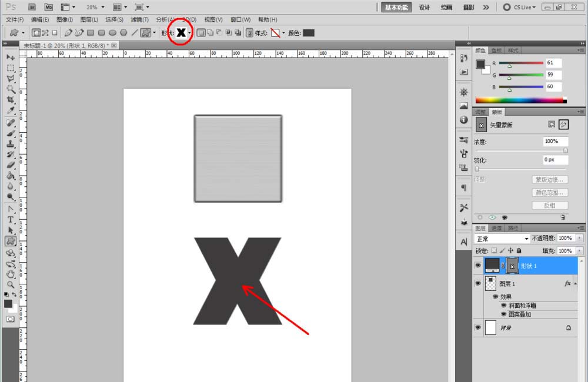The image size is (588, 382).
Task: Toggle visibility of 图案叠加 effect
Action: click(504, 314)
